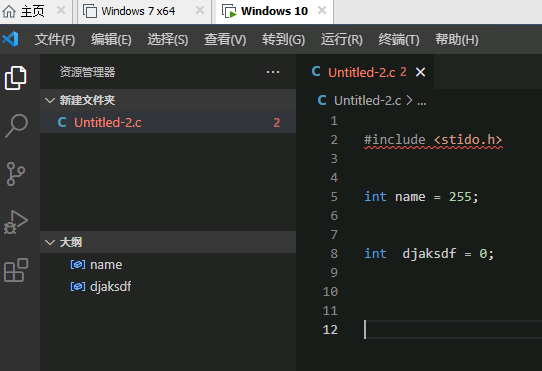542x371 pixels.
Task: Open the 查看(V) menu
Action: point(225,39)
